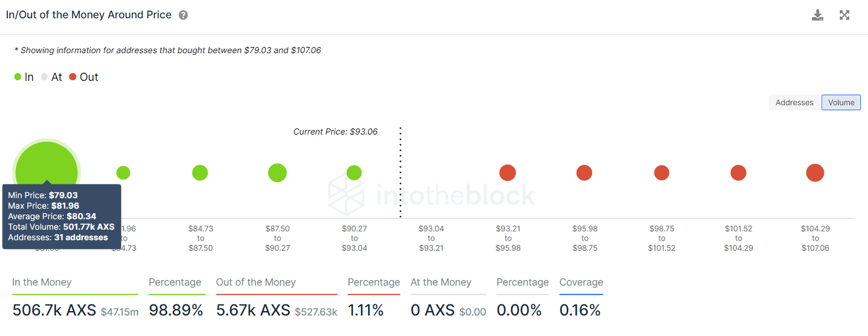Toggle the green In legend item
The width and height of the screenshot is (868, 336).
click(x=24, y=77)
